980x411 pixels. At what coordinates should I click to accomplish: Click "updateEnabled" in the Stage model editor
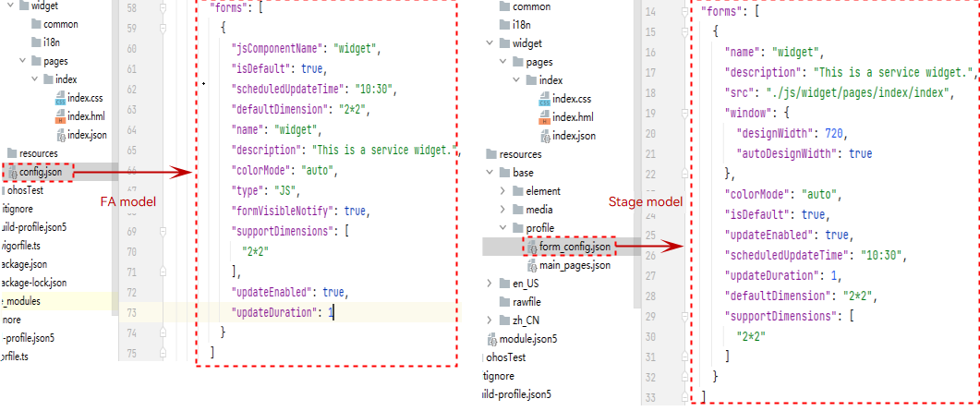pos(769,236)
